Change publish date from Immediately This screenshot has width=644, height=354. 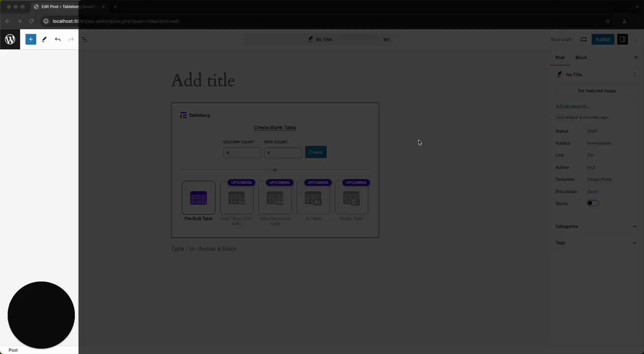599,143
